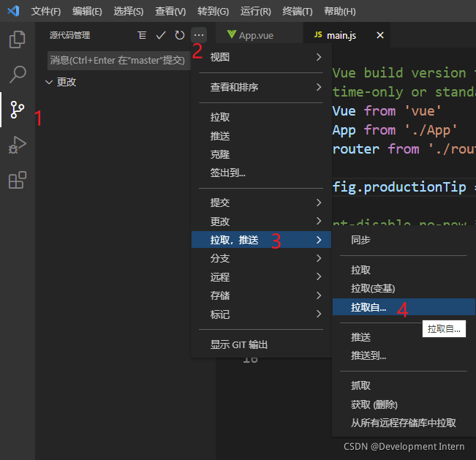Select 拉取 in the main context menu
Viewport: 476px width, 460px height.
point(261,117)
